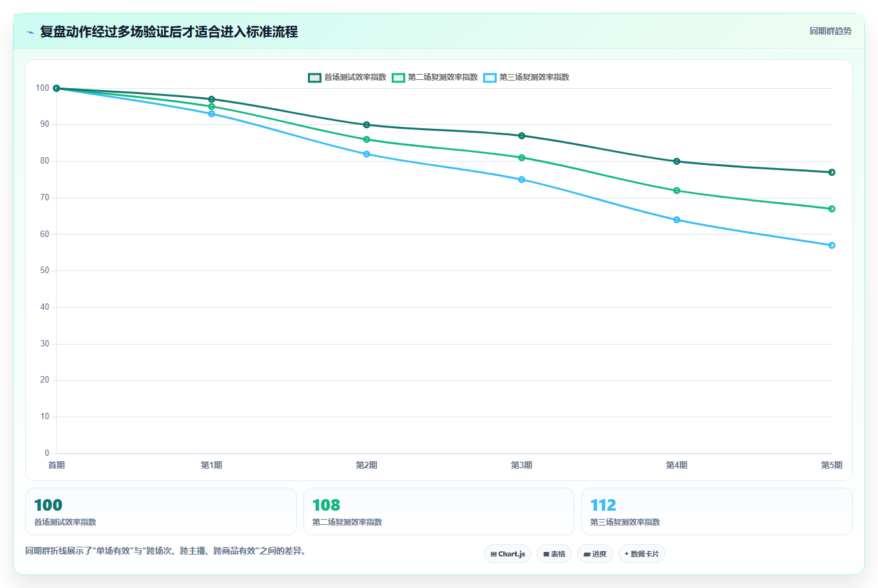
Task: Click the 第5期 x-axis label
Action: [832, 465]
